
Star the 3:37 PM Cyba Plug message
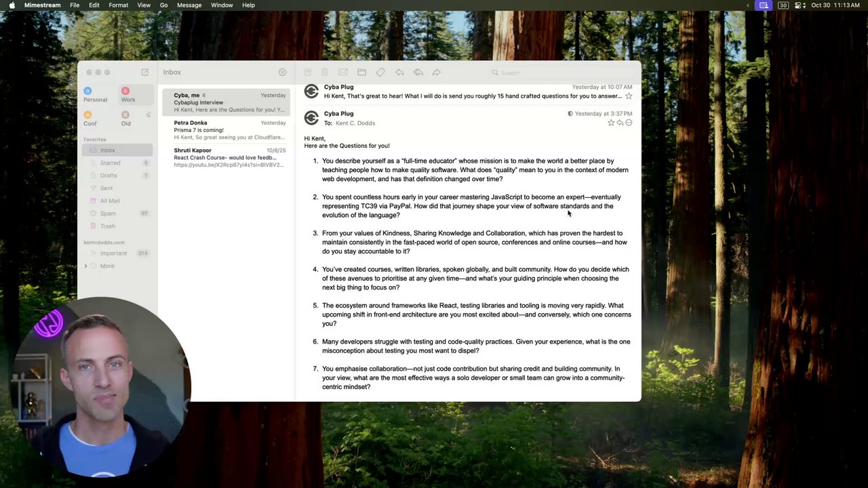[x=611, y=123]
